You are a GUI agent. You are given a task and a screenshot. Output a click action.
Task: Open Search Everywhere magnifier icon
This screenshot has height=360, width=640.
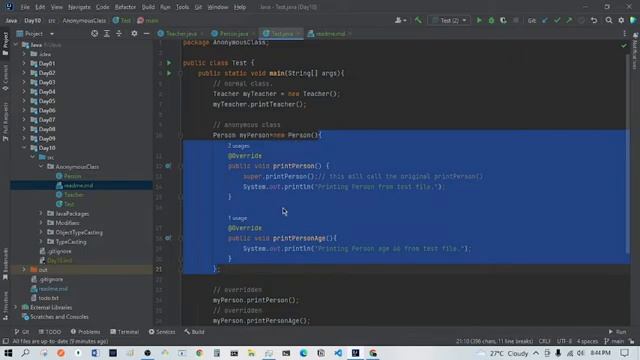tap(609, 20)
